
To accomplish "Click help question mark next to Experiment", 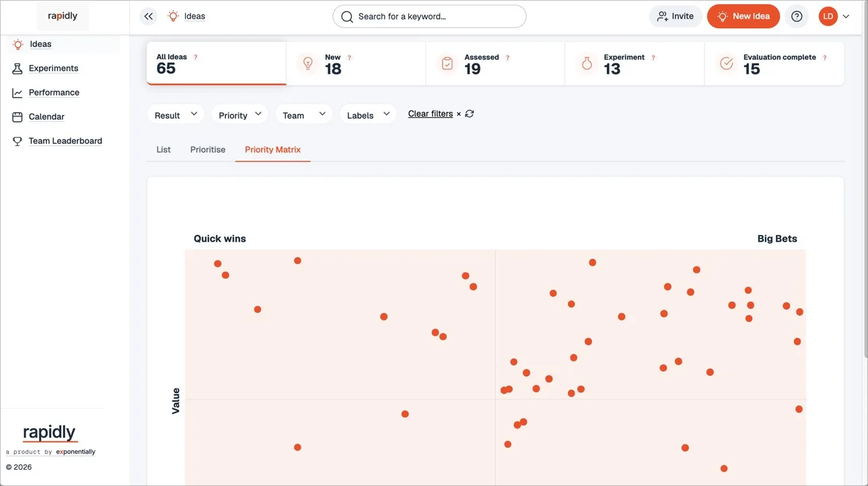I will 653,57.
